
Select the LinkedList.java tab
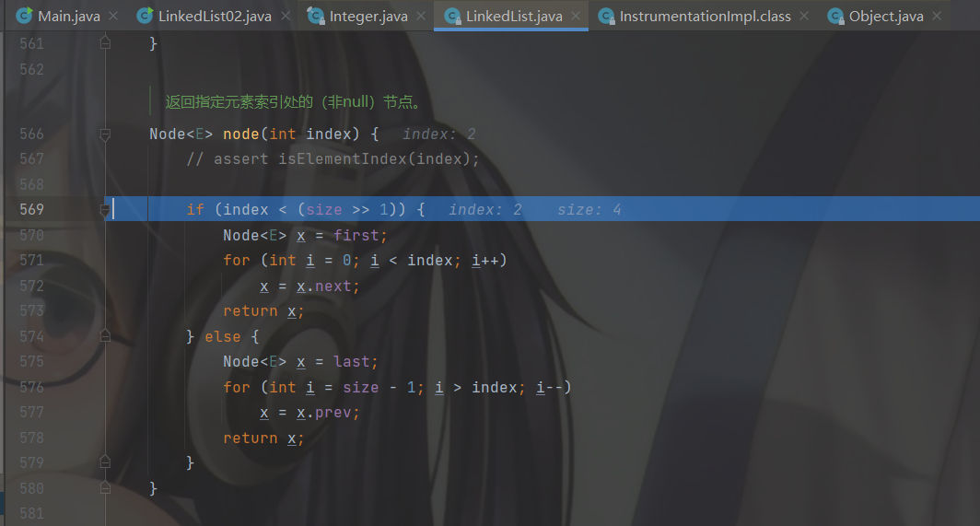(514, 17)
